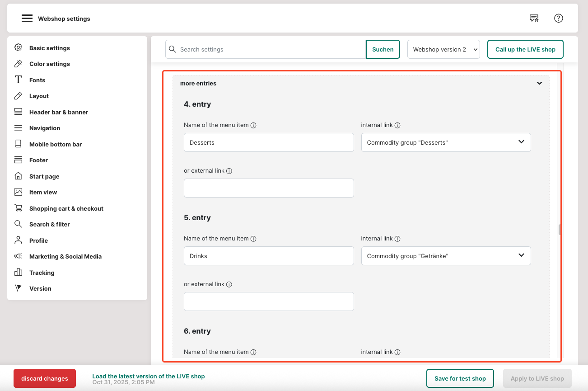Click the Save for test shop button
The height and width of the screenshot is (391, 588).
[460, 378]
